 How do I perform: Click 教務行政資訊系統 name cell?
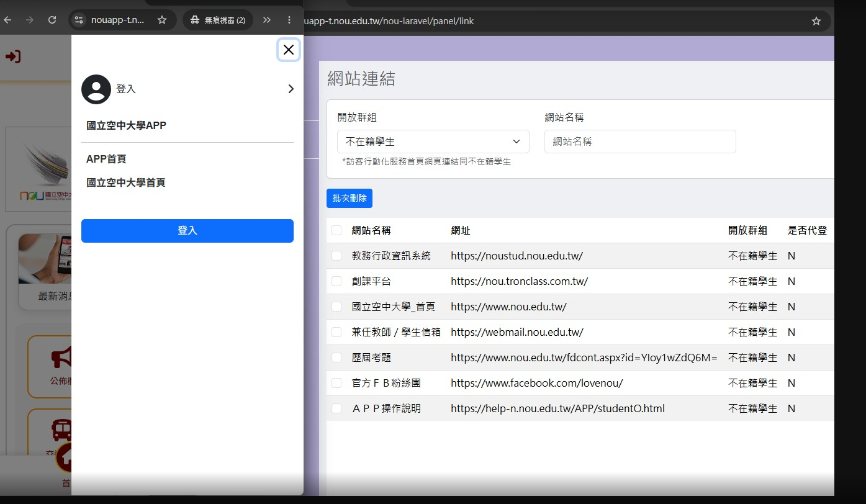pos(391,256)
